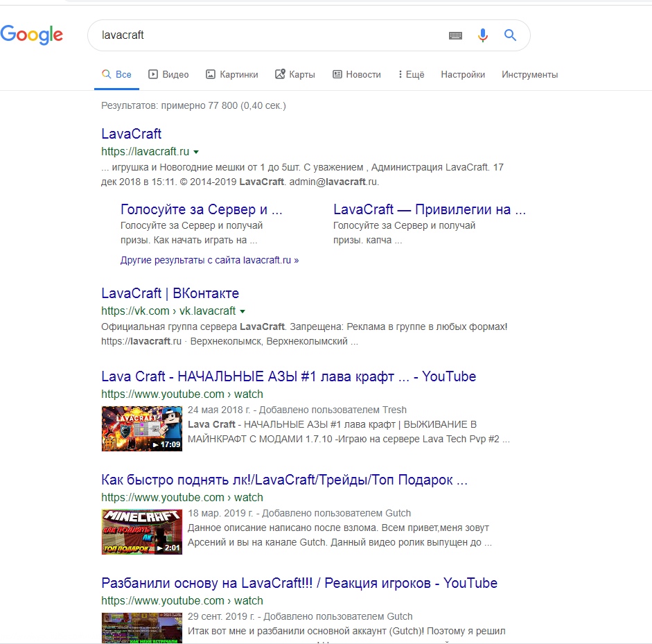Switch to the Карты tab

pos(294,74)
